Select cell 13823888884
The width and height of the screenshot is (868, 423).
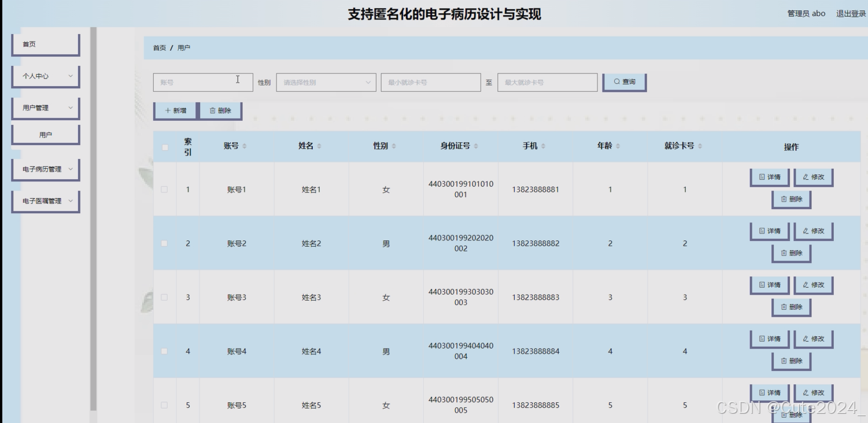[x=535, y=351]
